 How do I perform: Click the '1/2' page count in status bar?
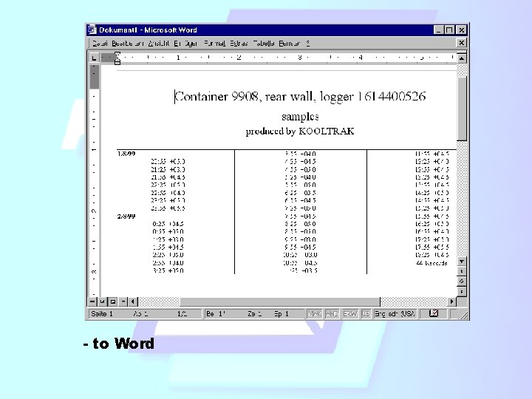tap(183, 314)
